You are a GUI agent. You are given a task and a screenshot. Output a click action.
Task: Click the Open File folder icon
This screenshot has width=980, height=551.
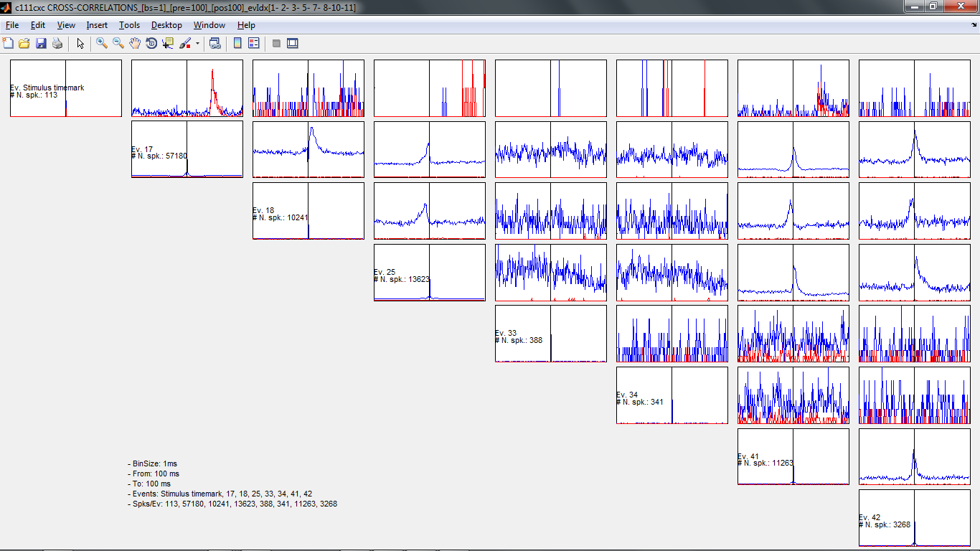tap(24, 44)
